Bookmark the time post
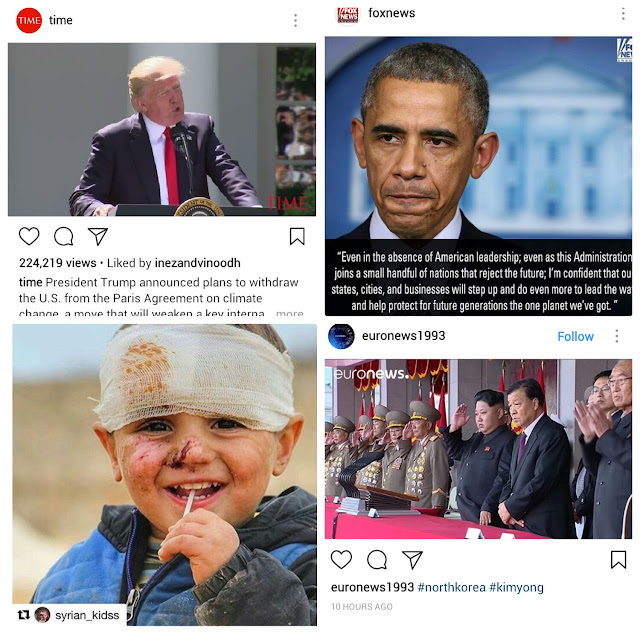The height and width of the screenshot is (640, 640). pos(297,236)
